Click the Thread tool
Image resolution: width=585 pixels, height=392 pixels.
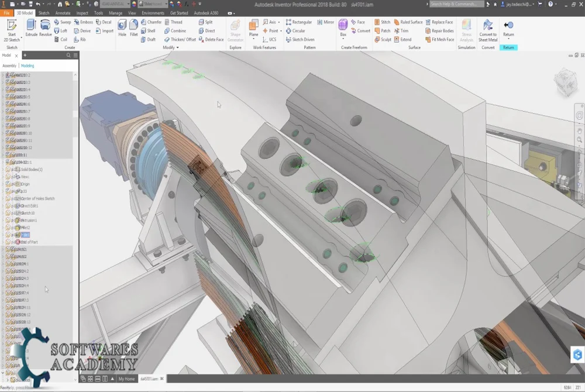[173, 22]
